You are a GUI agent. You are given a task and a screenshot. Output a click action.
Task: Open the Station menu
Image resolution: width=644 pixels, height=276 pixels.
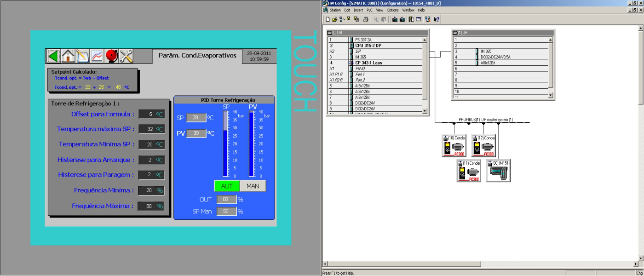335,10
